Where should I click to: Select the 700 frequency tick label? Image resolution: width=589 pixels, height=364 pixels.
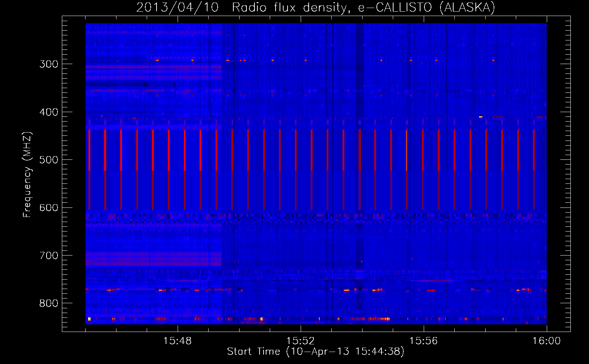[x=49, y=256]
